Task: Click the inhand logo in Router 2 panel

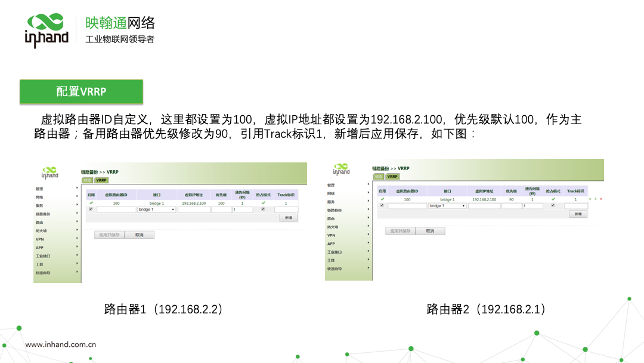Action: pos(341,169)
